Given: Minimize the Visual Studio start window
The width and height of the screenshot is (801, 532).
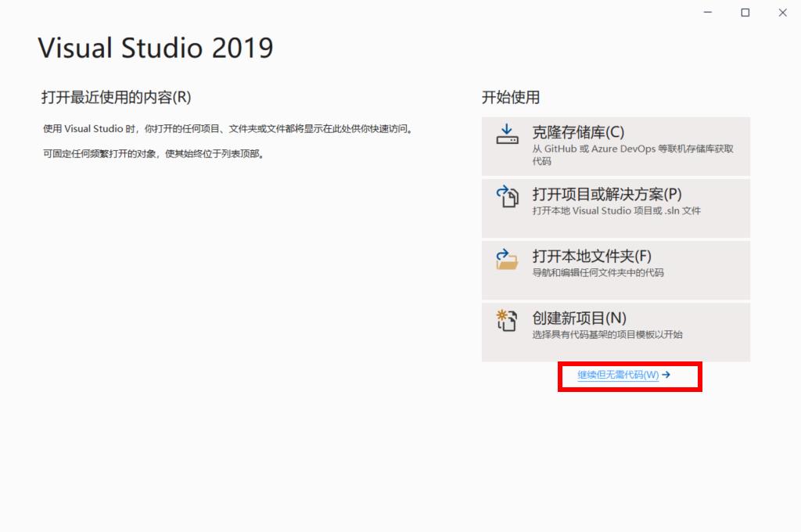Looking at the screenshot, I should coord(707,13).
